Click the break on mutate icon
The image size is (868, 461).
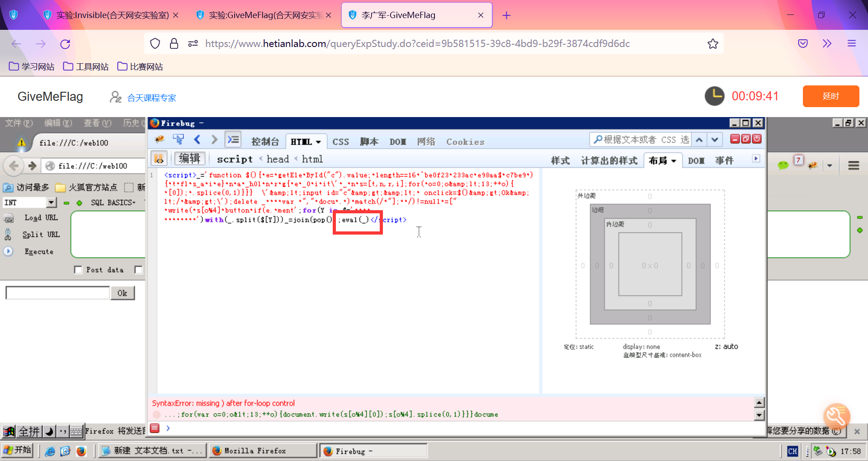pos(159,159)
